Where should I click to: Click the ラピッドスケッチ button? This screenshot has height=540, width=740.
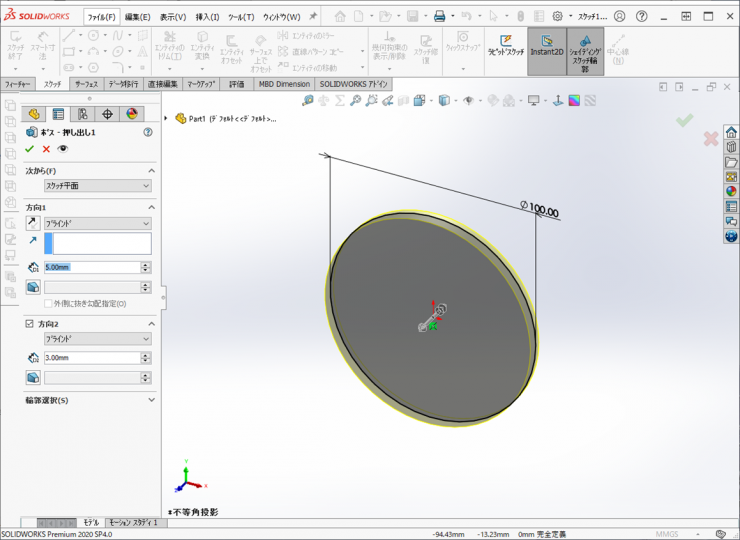pyautogui.click(x=505, y=45)
